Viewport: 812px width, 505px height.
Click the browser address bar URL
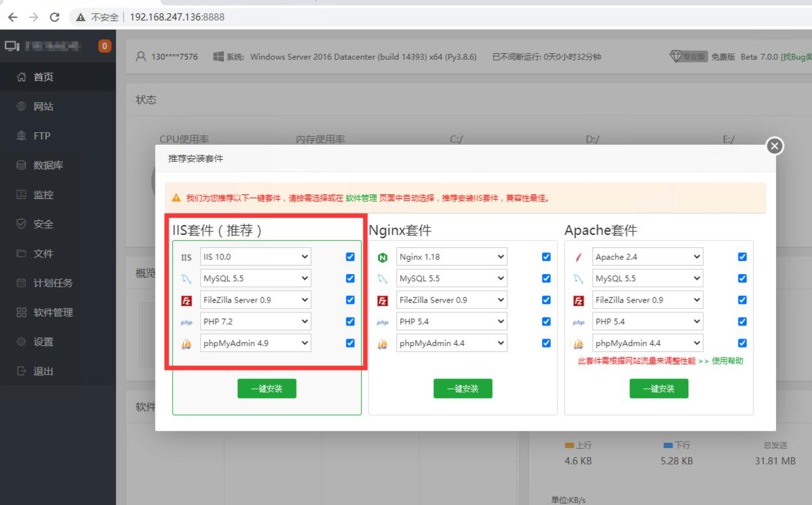point(177,17)
